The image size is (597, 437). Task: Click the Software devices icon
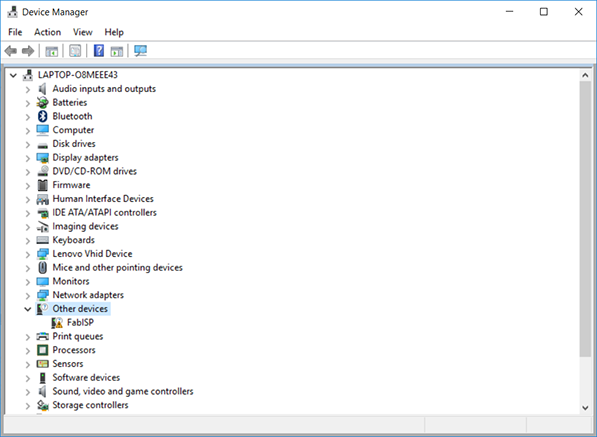tap(43, 378)
